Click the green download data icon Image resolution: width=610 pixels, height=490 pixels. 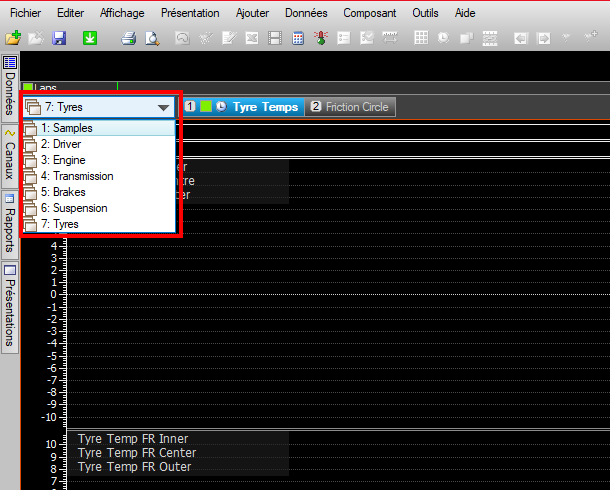tap(90, 38)
